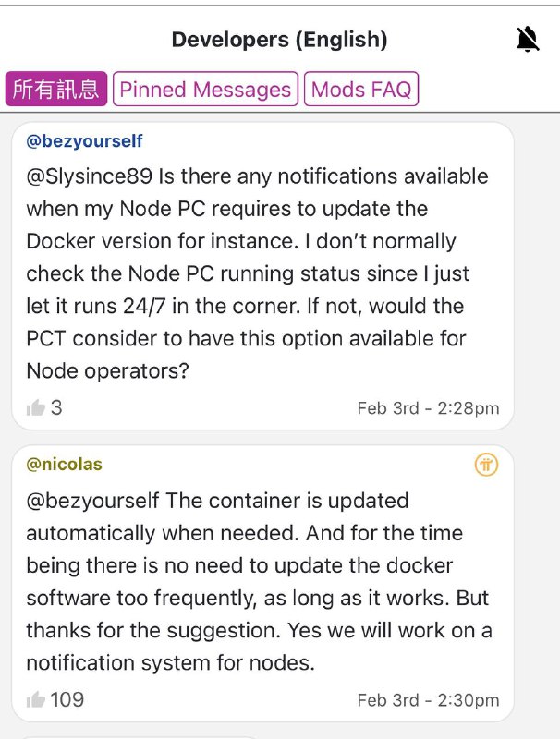
Task: Like bezyourself's message with the thumbs-up icon
Action: click(x=36, y=407)
